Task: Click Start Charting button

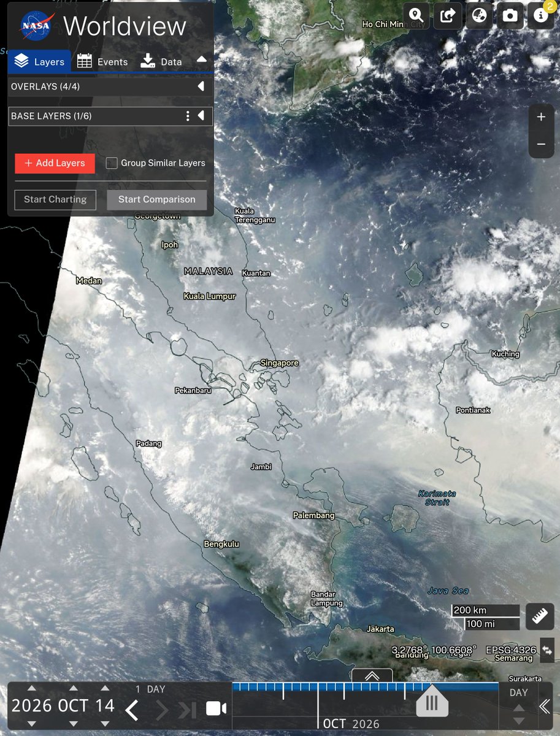Action: [x=55, y=199]
